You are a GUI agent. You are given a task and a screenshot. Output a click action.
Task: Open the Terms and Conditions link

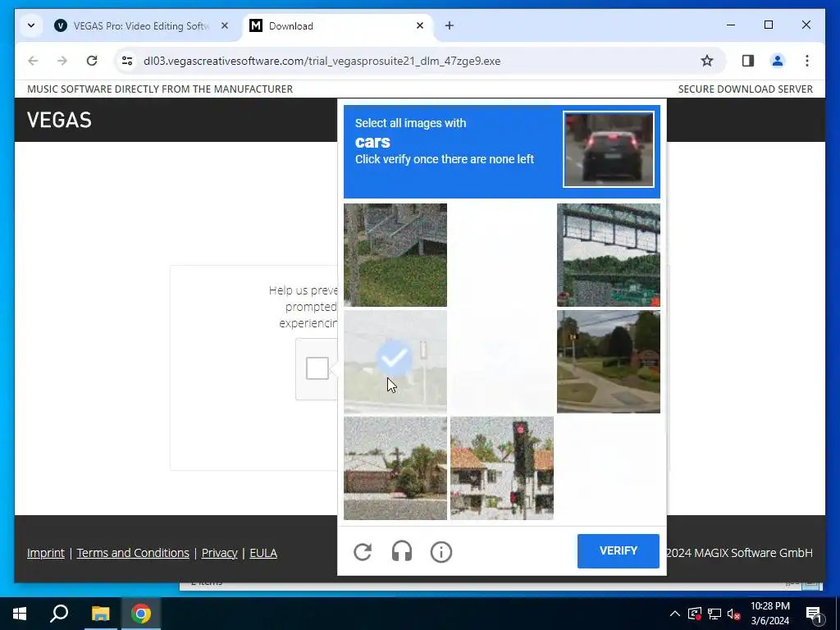tap(133, 553)
